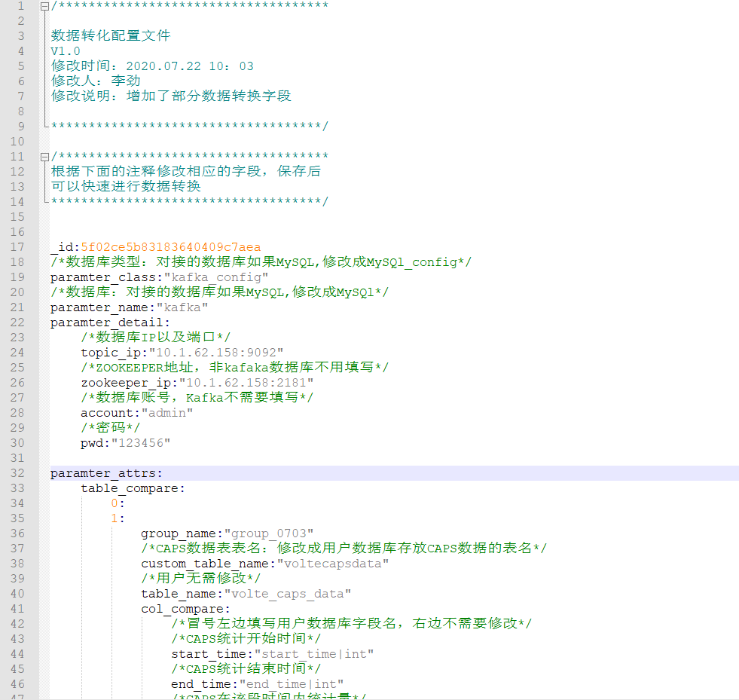The image size is (739, 700).
Task: Collapse the header comment block at line 1
Action: click(44, 6)
